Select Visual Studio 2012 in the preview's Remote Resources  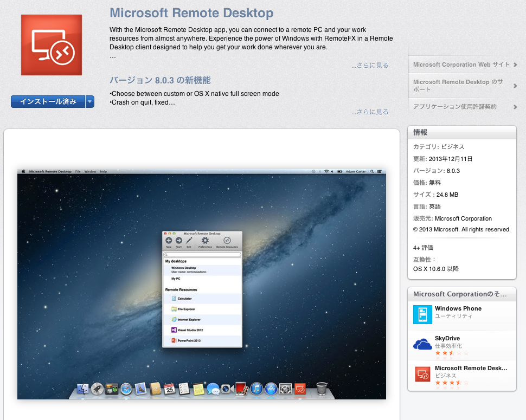(202, 330)
